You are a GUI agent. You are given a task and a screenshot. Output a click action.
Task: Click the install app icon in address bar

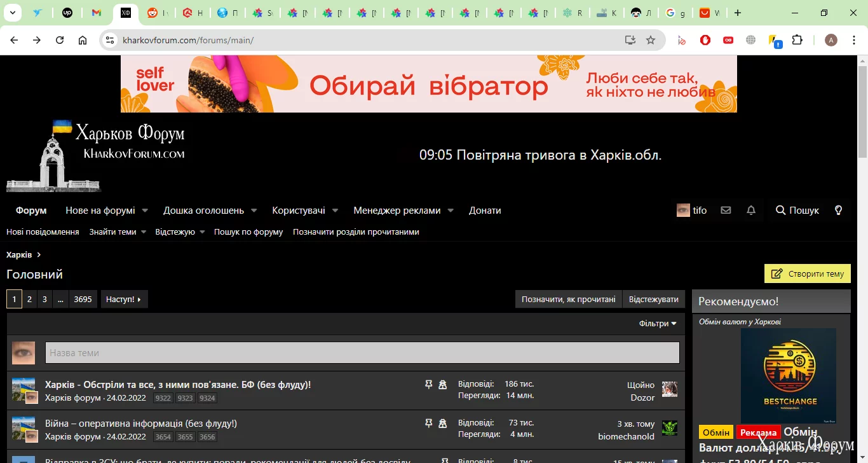click(630, 40)
